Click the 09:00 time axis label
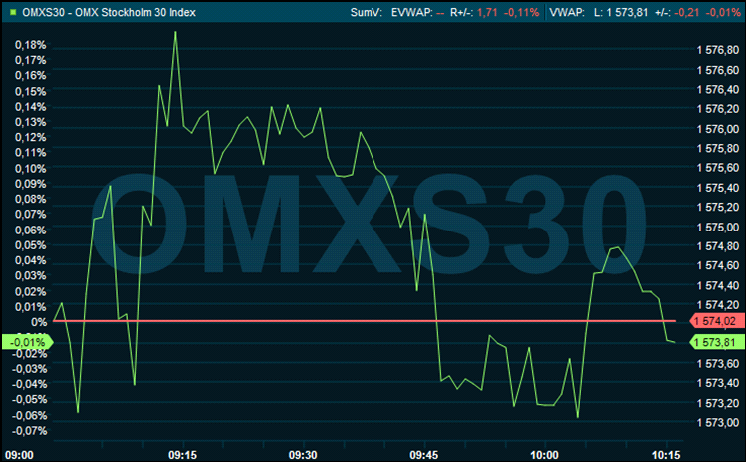This screenshot has width=746, height=462. pos(19,455)
